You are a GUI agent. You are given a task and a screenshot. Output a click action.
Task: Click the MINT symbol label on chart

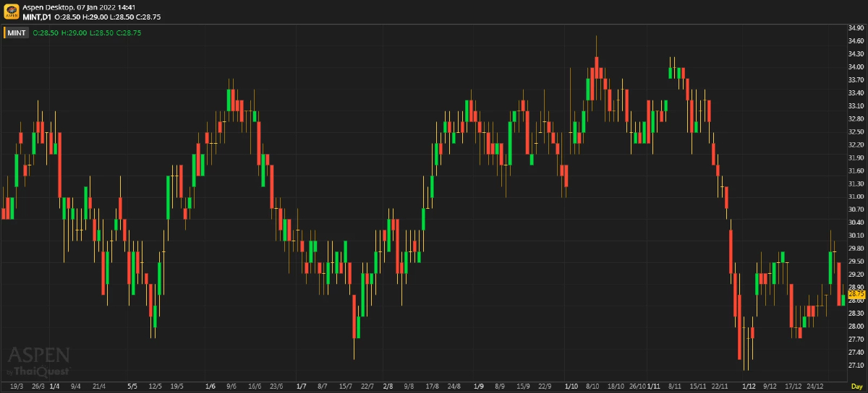(17, 33)
